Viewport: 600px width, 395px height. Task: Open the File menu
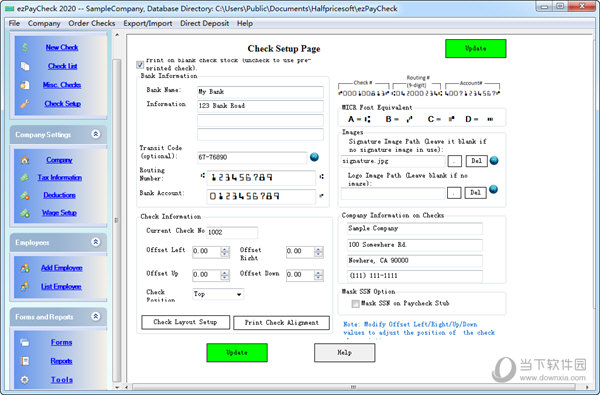[14, 23]
